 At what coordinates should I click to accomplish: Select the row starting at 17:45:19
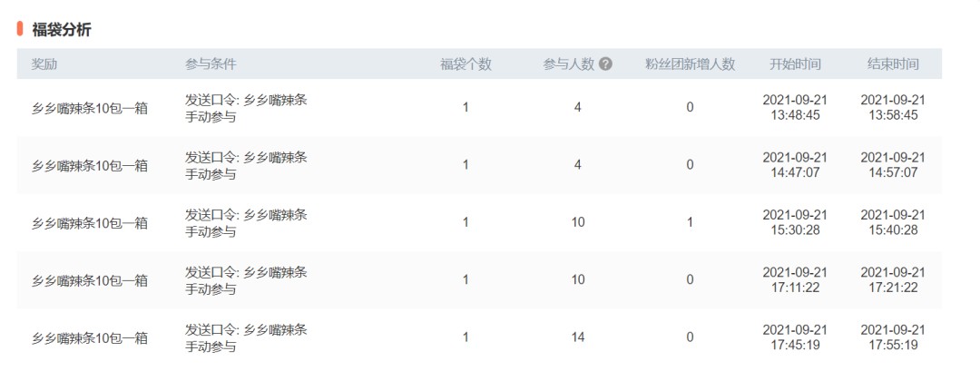pos(479,337)
